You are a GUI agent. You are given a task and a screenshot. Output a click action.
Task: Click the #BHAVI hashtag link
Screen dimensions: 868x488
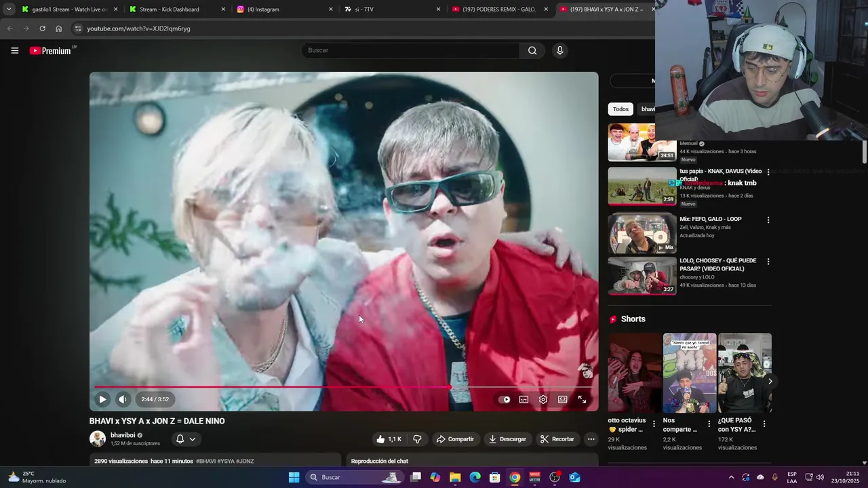[205, 461]
